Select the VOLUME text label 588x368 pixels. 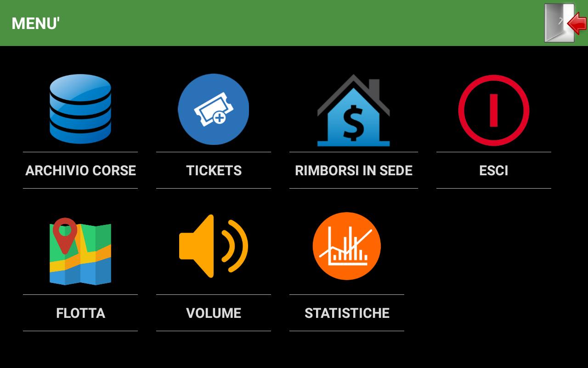(x=214, y=313)
